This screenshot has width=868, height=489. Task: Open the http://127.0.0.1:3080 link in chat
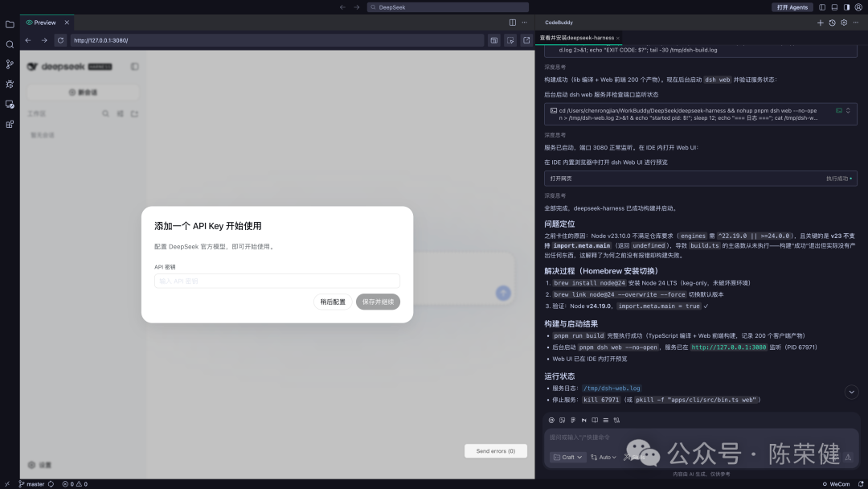[728, 347]
